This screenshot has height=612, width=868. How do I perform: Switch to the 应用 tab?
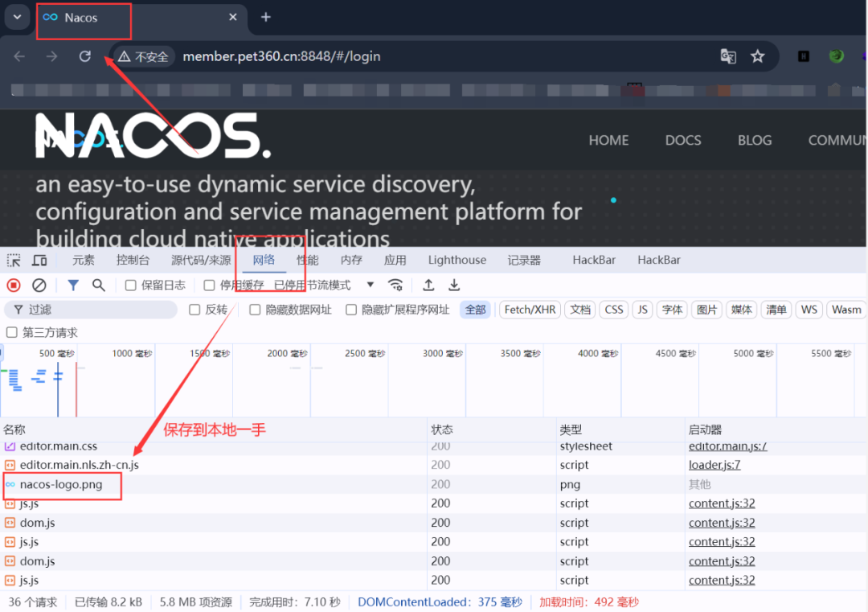tap(395, 261)
